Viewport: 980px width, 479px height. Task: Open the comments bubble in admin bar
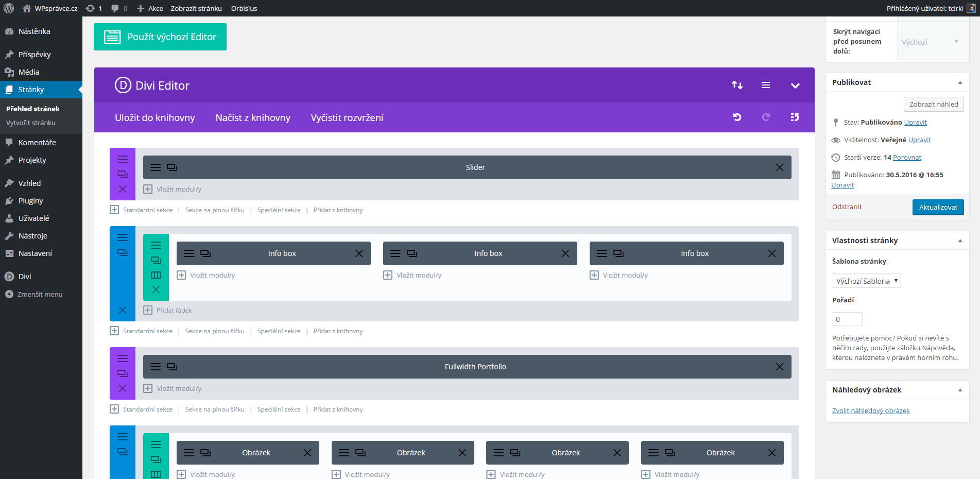(x=119, y=8)
